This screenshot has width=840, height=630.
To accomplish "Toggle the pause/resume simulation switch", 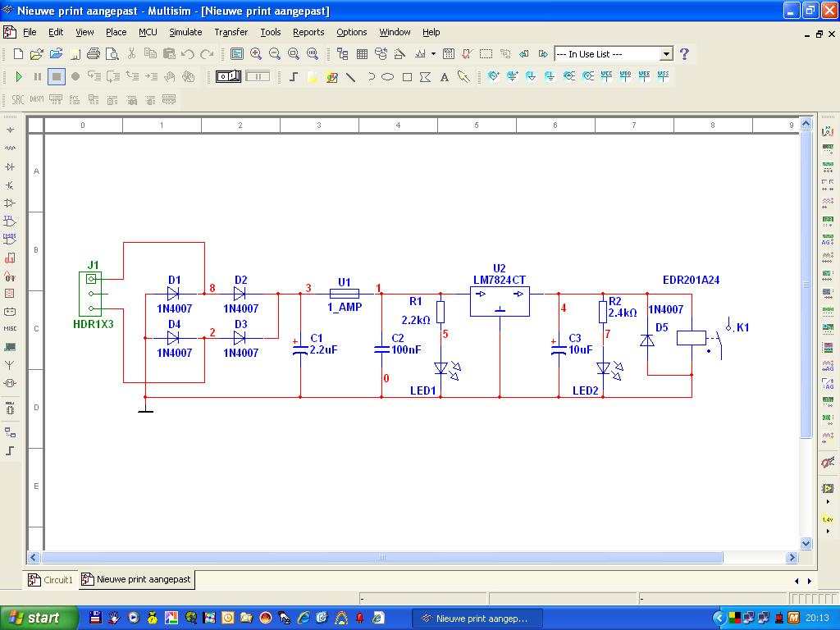I will [x=258, y=76].
